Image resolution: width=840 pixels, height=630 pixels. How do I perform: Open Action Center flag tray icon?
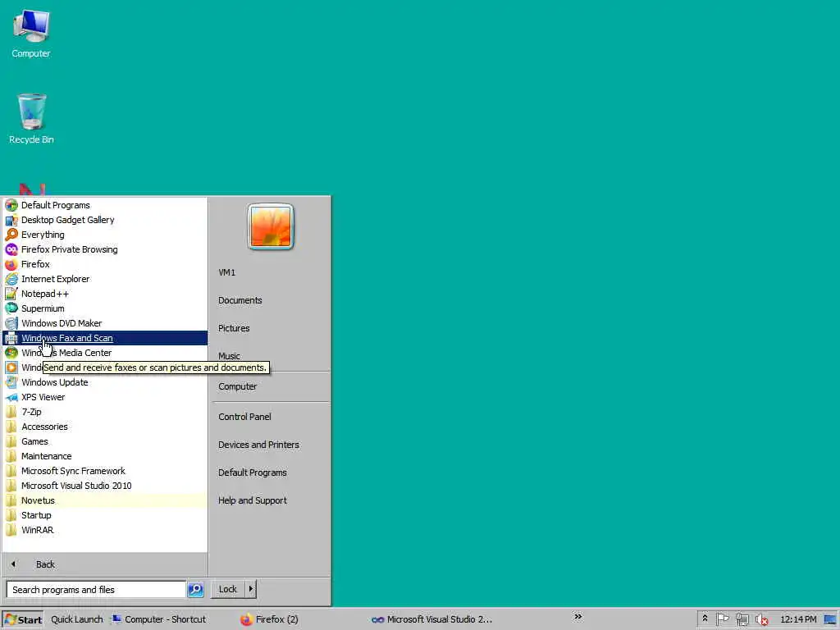(x=722, y=619)
